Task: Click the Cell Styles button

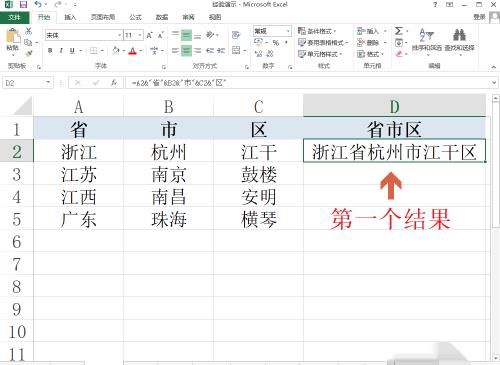Action: pyautogui.click(x=318, y=54)
